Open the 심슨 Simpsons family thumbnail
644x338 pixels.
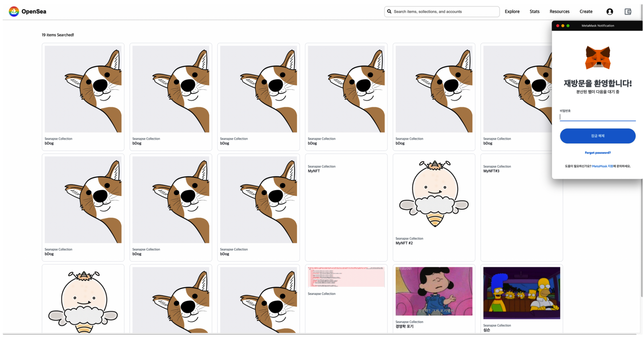click(x=521, y=293)
